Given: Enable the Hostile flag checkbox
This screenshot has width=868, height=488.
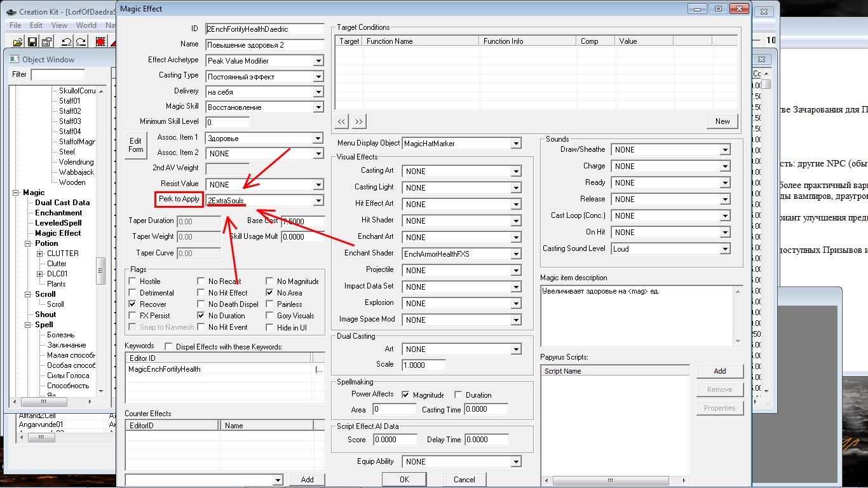Looking at the screenshot, I should click(x=133, y=281).
